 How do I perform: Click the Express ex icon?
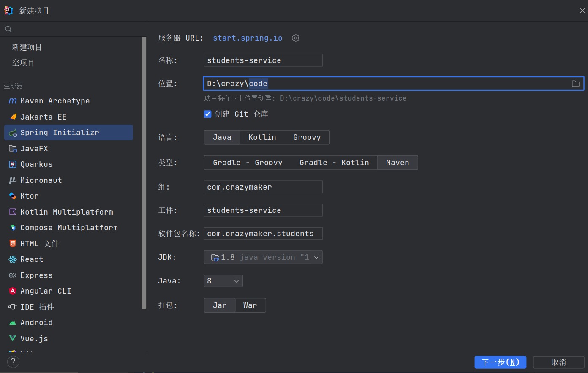[x=13, y=275]
